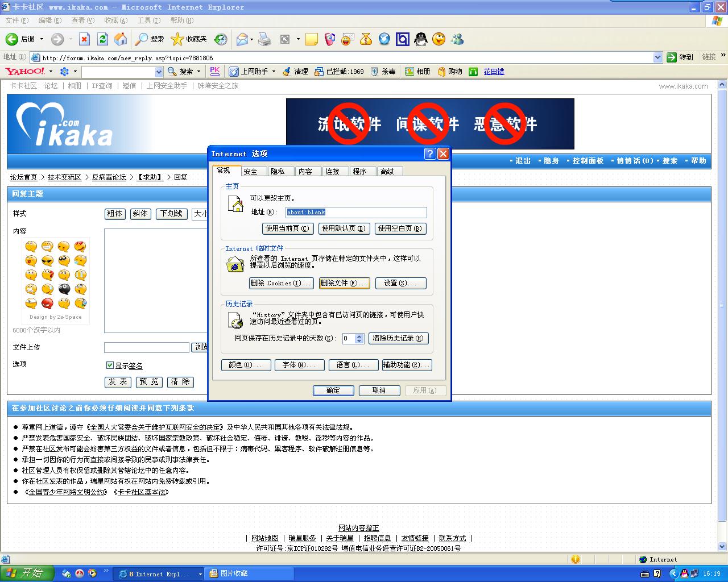Click the Mail envelope icon
Viewport: 728px width, 582px height.
[242, 39]
